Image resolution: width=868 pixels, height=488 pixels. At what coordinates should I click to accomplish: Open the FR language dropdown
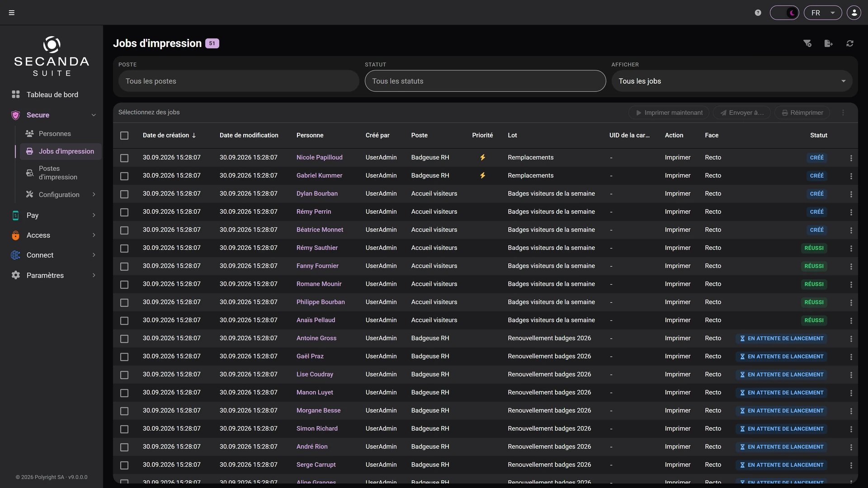(x=823, y=13)
